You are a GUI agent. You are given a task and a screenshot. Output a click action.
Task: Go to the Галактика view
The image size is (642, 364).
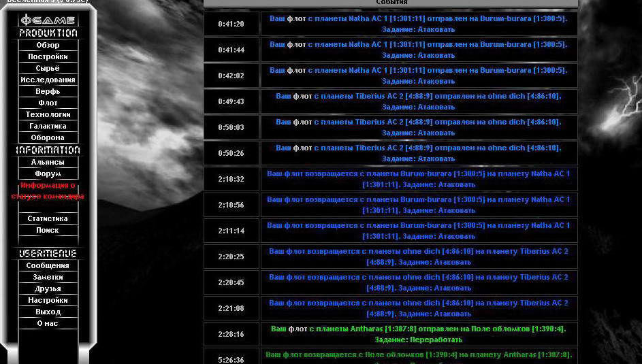(48, 126)
